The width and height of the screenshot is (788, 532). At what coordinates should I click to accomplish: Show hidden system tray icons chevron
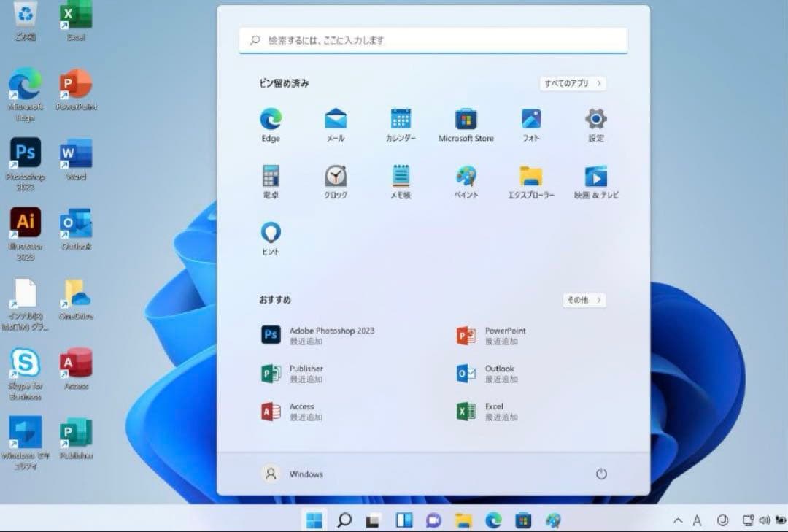(678, 520)
